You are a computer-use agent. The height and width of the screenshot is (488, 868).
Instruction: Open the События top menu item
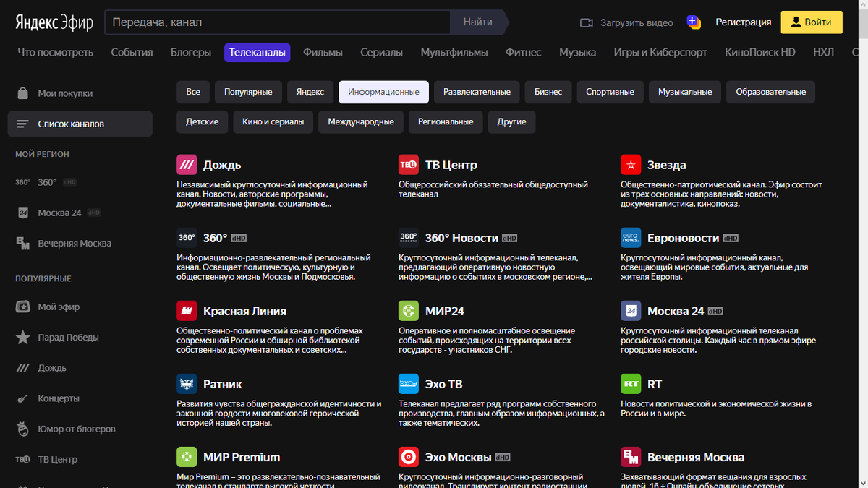pyautogui.click(x=132, y=52)
